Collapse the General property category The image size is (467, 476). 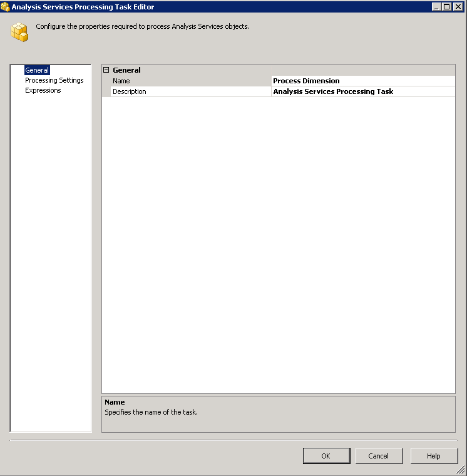[x=106, y=70]
